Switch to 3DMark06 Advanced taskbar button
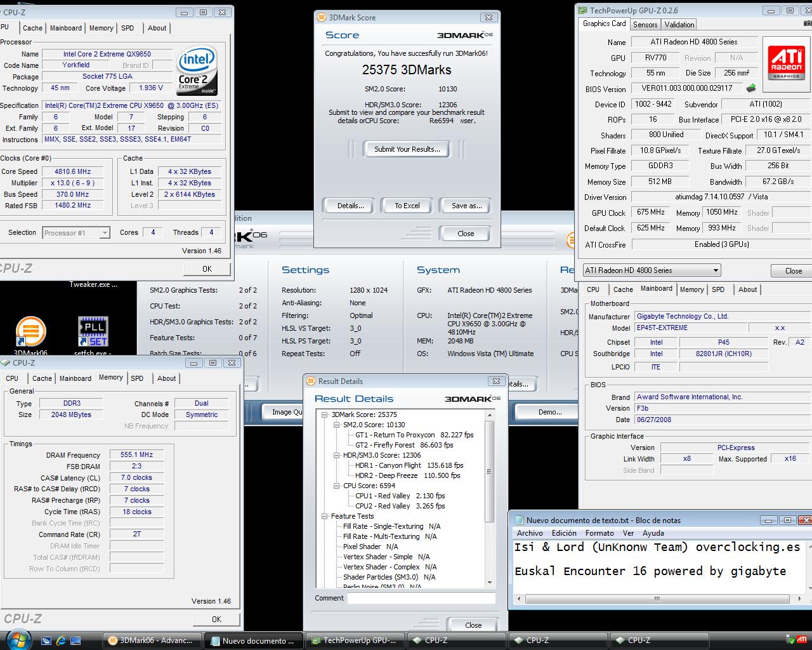Viewport: 812px width, 650px height. [152, 640]
